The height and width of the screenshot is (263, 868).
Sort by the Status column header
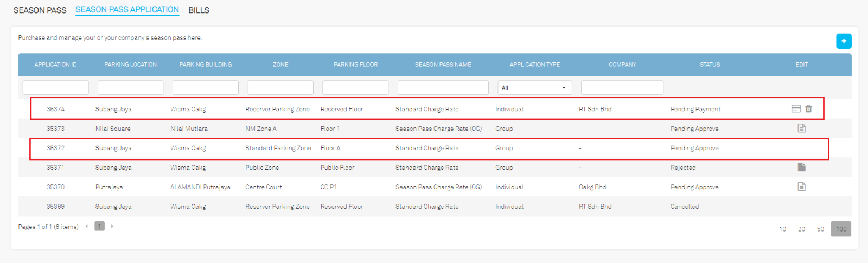tap(710, 65)
